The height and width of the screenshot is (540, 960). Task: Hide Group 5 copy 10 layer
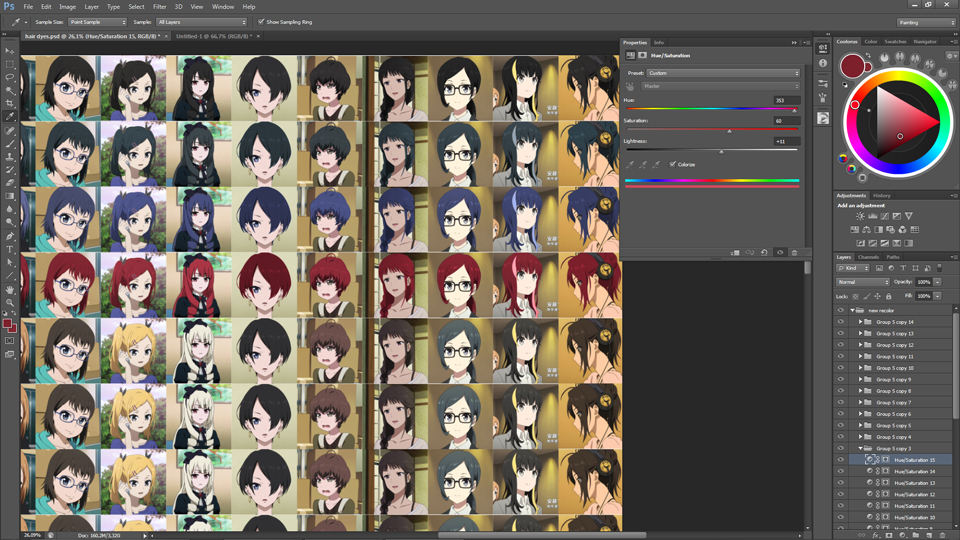pyautogui.click(x=841, y=368)
